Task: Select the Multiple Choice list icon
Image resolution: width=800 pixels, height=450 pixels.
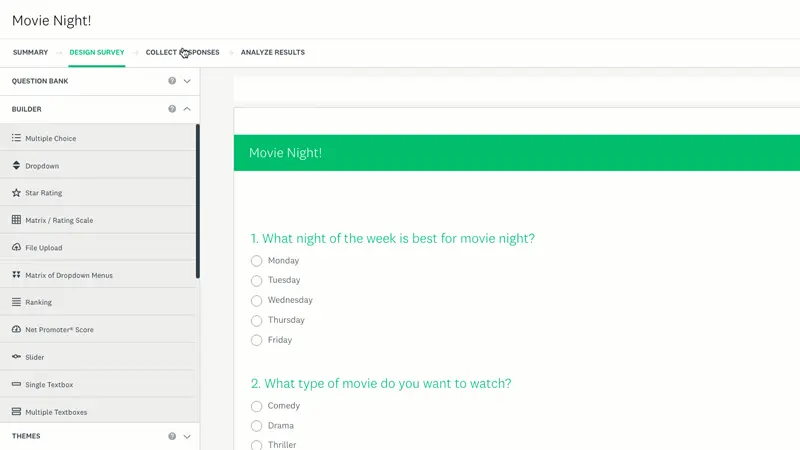Action: click(16, 138)
